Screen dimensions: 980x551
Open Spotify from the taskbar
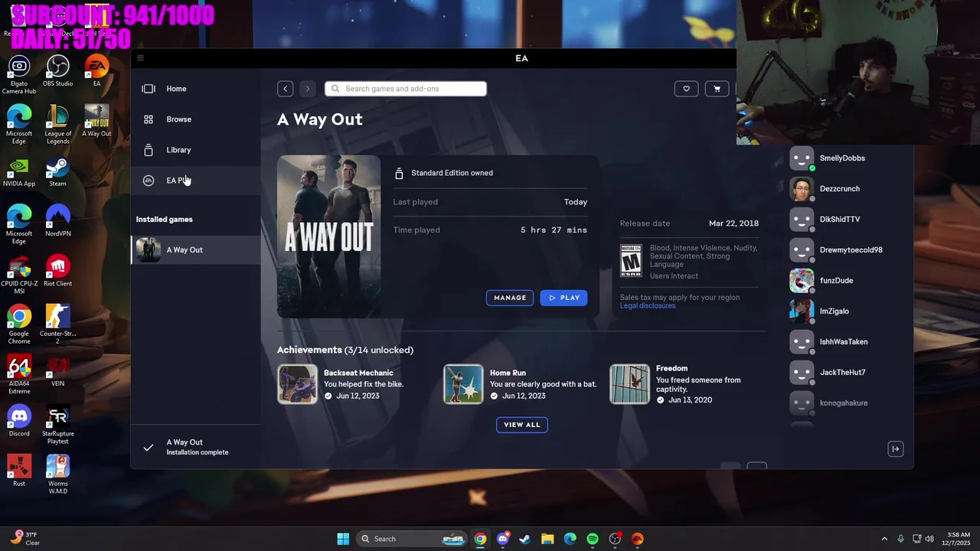point(593,539)
